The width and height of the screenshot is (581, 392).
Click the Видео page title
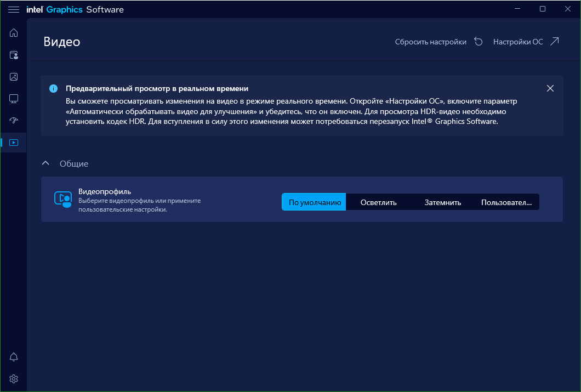tap(62, 42)
